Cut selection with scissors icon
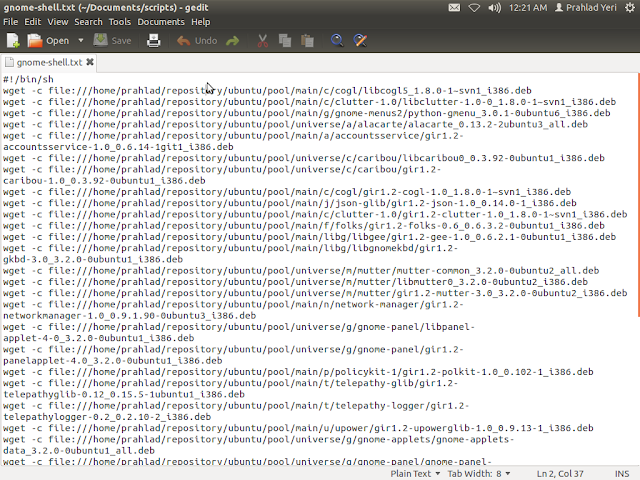 (x=262, y=40)
